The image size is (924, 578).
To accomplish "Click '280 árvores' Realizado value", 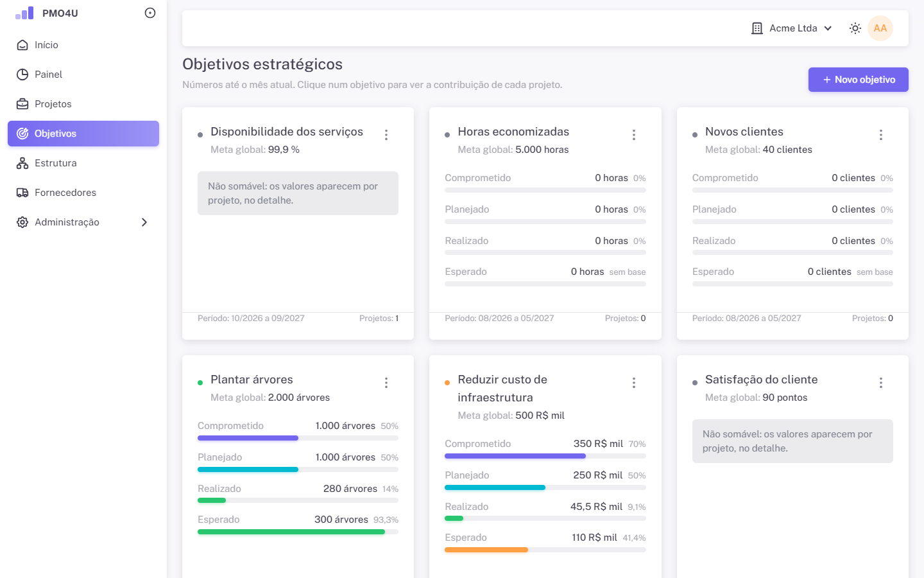I will (x=350, y=489).
